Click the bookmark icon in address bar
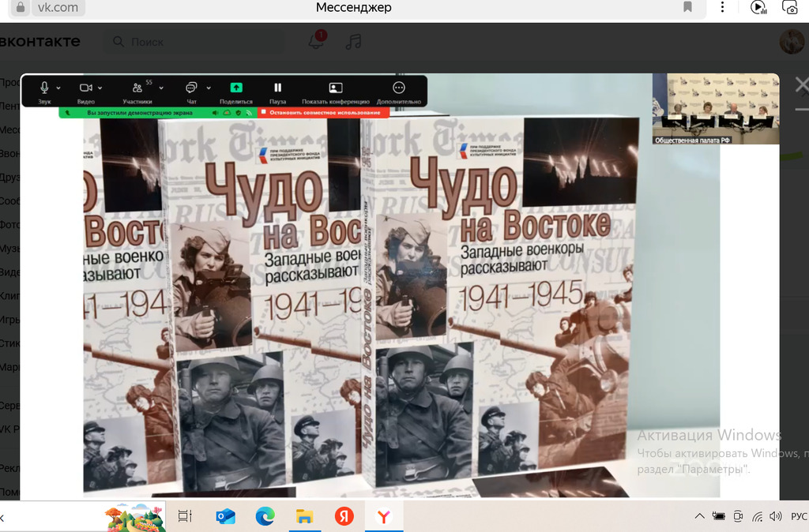Viewport: 809px width, 532px height. 687,8
